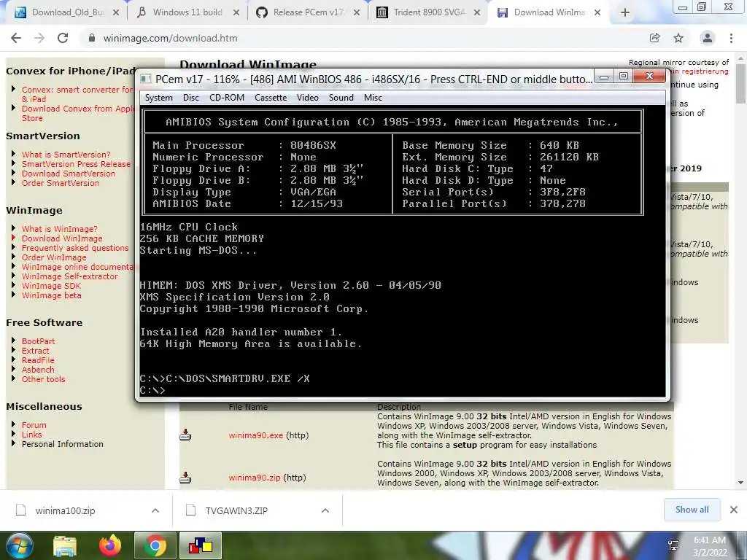Screen dimensions: 747x560
Task: Click the PCem window title bar icon
Action: click(146, 79)
